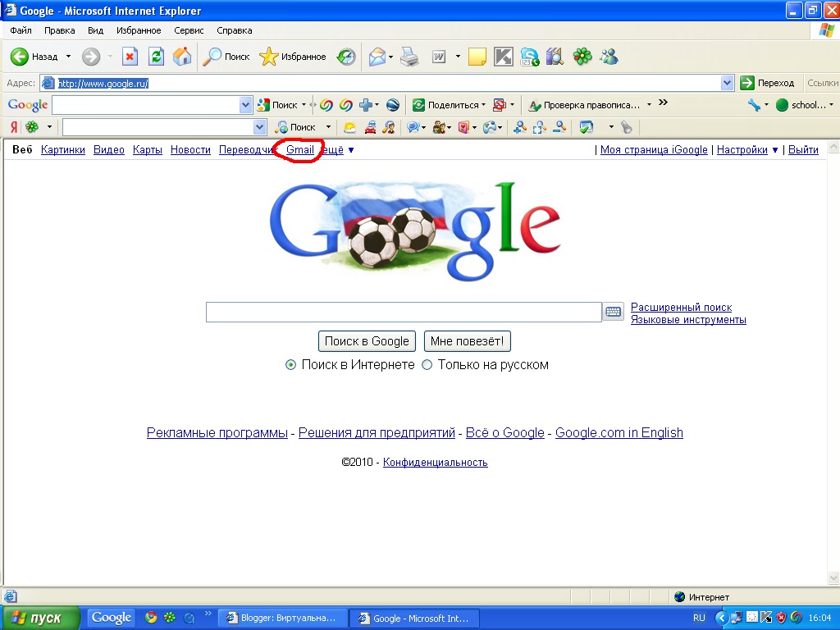Click the 'Выйти' sign out link

803,150
